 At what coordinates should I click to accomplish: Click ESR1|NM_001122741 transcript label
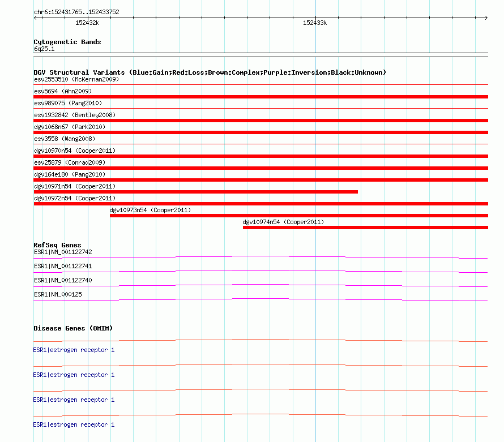pyautogui.click(x=63, y=267)
